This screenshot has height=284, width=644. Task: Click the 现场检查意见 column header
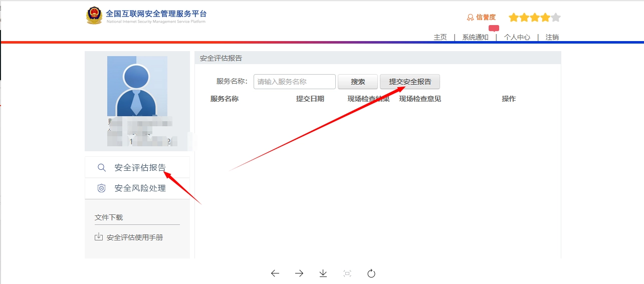point(420,99)
